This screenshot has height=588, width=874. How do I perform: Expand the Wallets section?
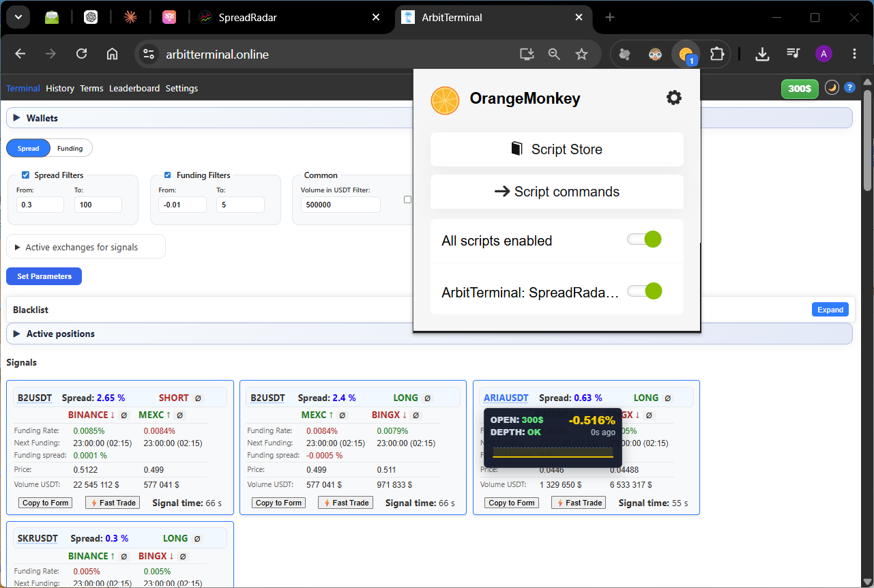429,118
